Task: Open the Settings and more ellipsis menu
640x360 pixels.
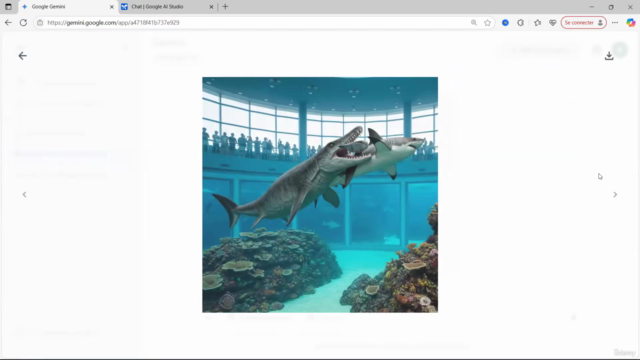Action: pos(615,22)
